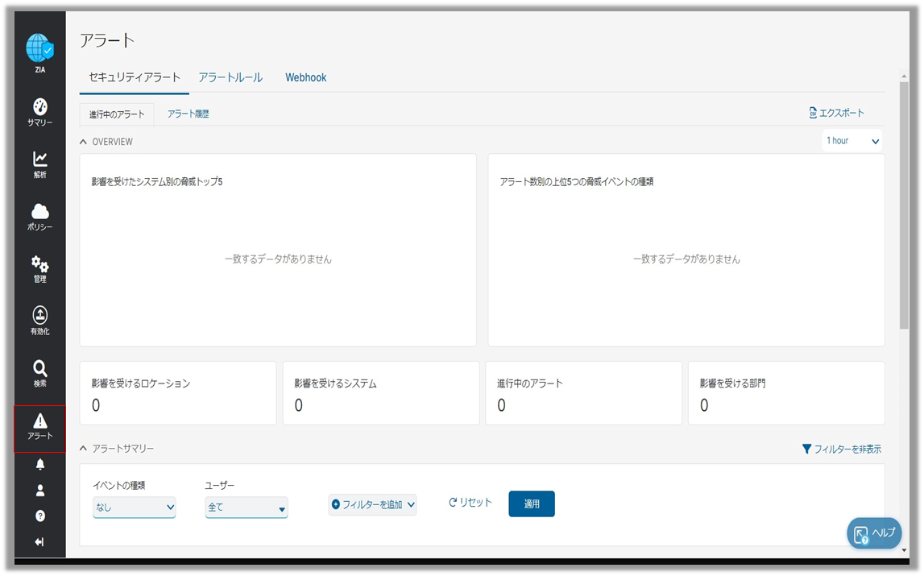Click the scrollbar up arrow

[904, 77]
